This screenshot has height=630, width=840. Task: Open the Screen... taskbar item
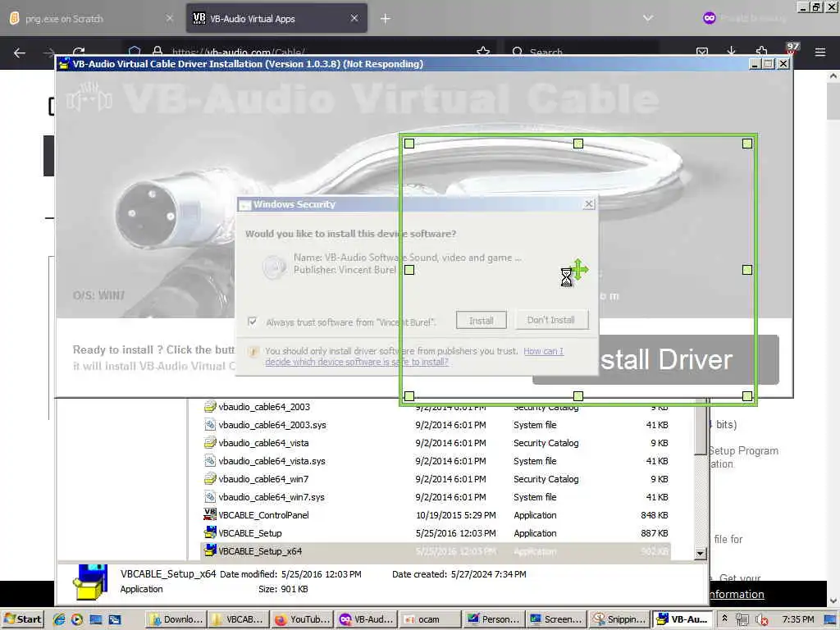coord(556,619)
